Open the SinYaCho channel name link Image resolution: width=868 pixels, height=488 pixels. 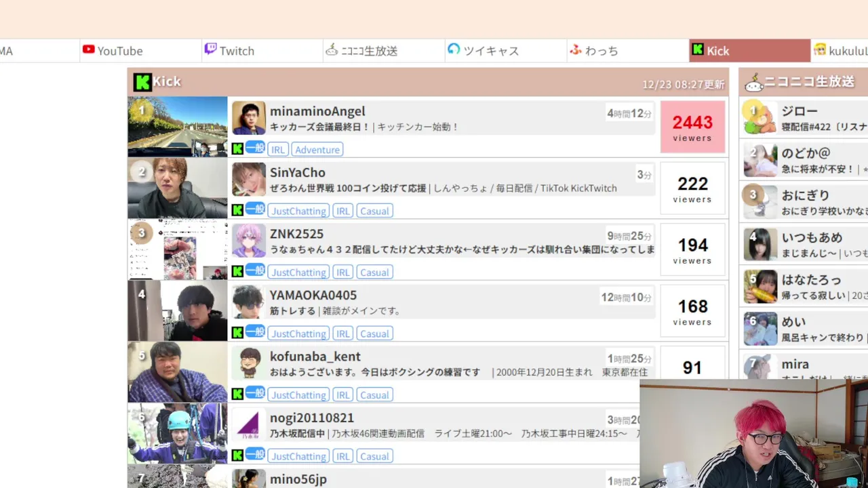(298, 173)
